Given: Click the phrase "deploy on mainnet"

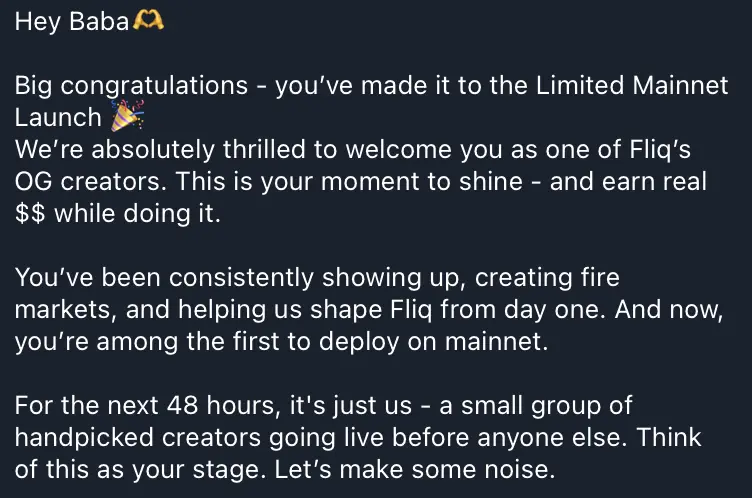Looking at the screenshot, I should (434, 342).
